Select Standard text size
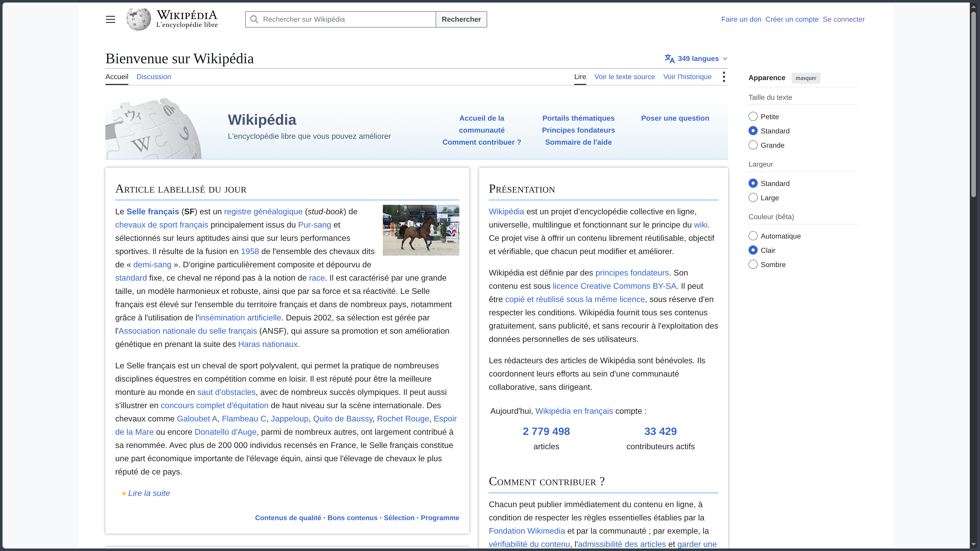 (x=753, y=131)
